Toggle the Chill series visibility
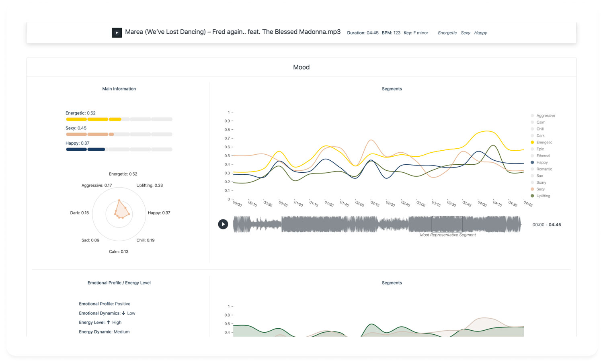Screen dimensions: 603x364 point(532,129)
